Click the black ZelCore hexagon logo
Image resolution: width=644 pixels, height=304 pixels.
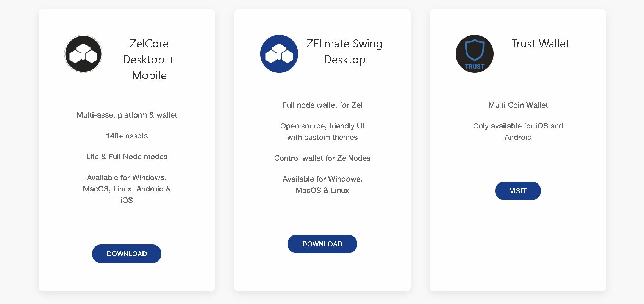83,54
